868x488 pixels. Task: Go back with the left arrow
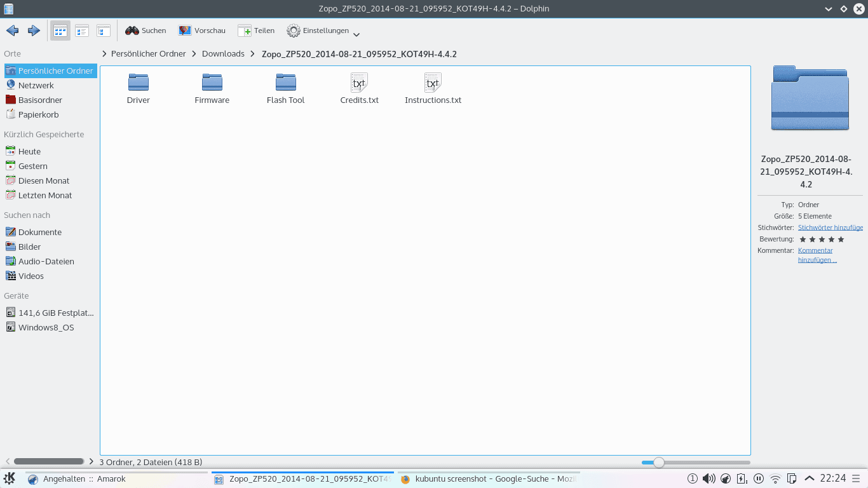click(12, 30)
